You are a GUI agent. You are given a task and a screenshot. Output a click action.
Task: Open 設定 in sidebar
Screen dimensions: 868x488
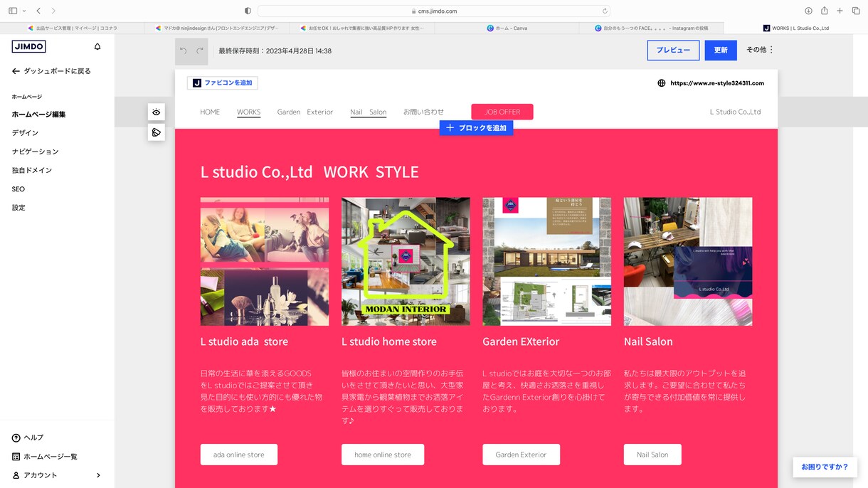(x=18, y=208)
